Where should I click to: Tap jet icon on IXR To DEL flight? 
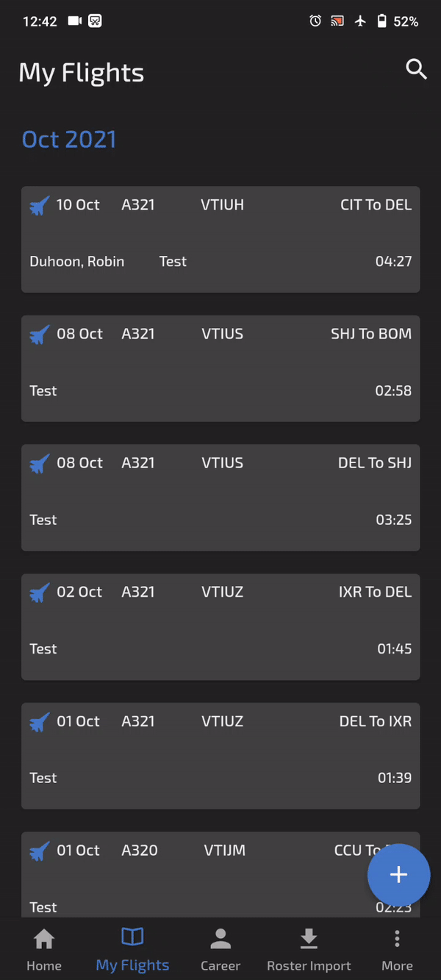coord(40,593)
